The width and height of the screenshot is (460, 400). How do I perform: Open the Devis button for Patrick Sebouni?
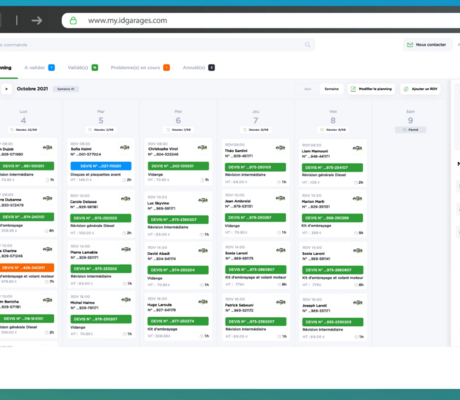pyautogui.click(x=256, y=322)
